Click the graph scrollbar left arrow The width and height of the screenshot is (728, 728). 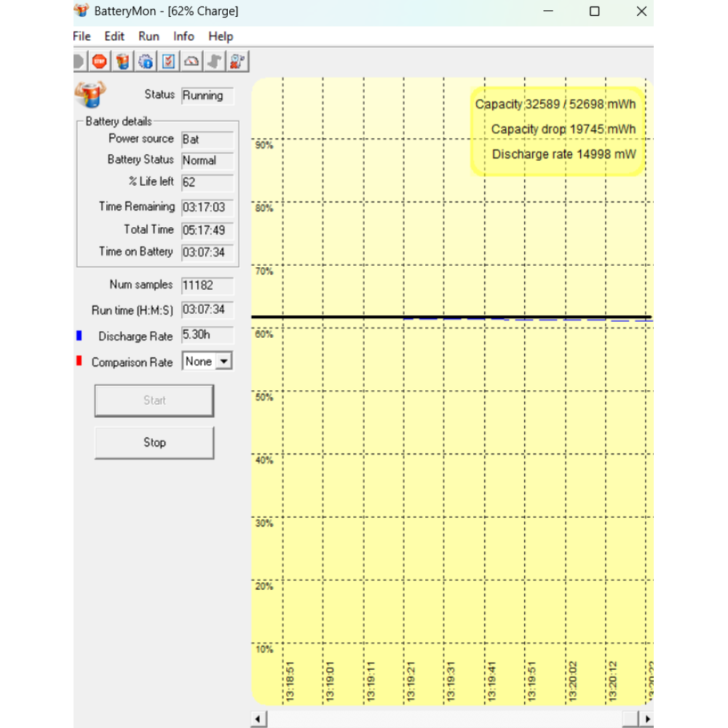click(x=258, y=719)
